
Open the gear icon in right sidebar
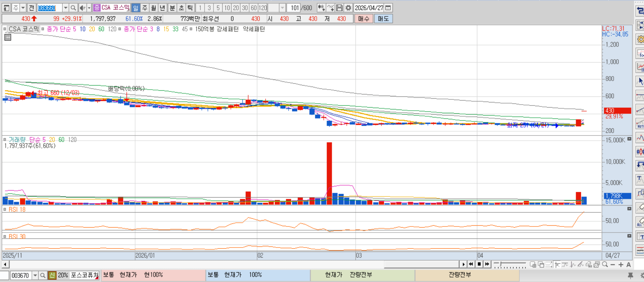click(640, 39)
